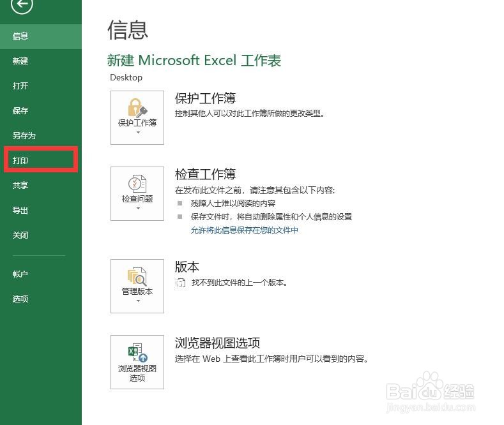Open the 共享 share page
The height and width of the screenshot is (425, 504).
(x=41, y=185)
